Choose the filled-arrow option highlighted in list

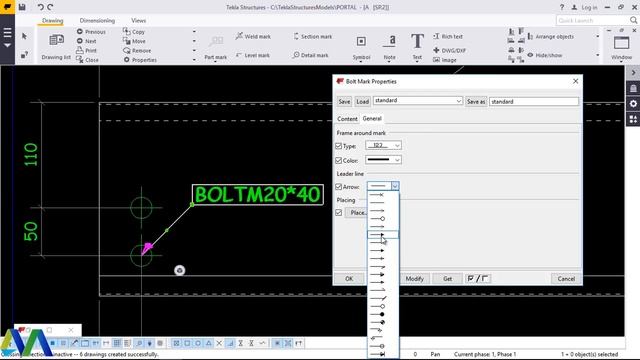(x=383, y=235)
